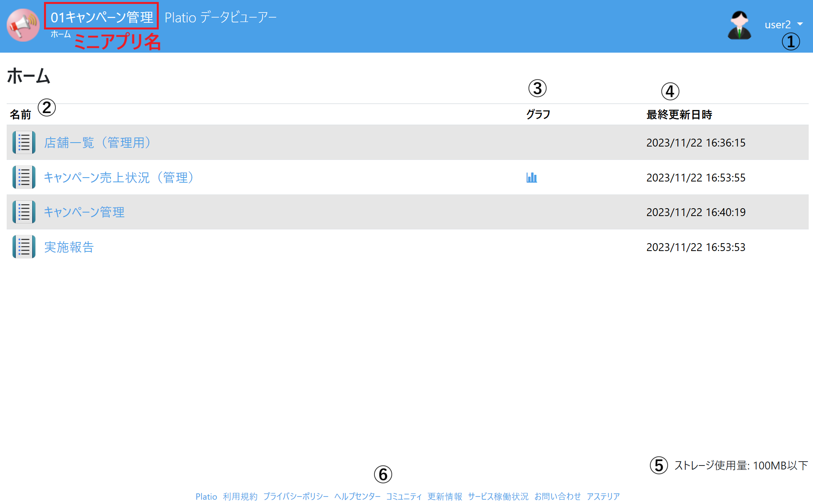This screenshot has width=813, height=504.
Task: Click the 01キャンペーン管理 app title
Action: [102, 17]
